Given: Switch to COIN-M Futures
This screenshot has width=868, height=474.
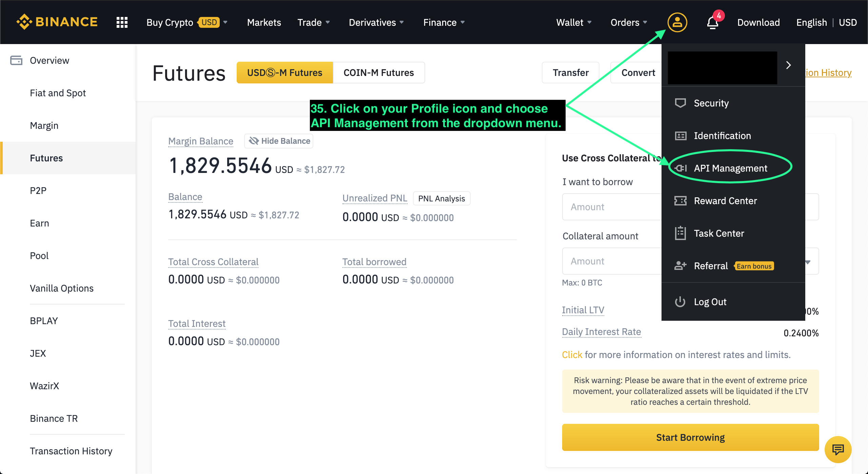Looking at the screenshot, I should (379, 72).
